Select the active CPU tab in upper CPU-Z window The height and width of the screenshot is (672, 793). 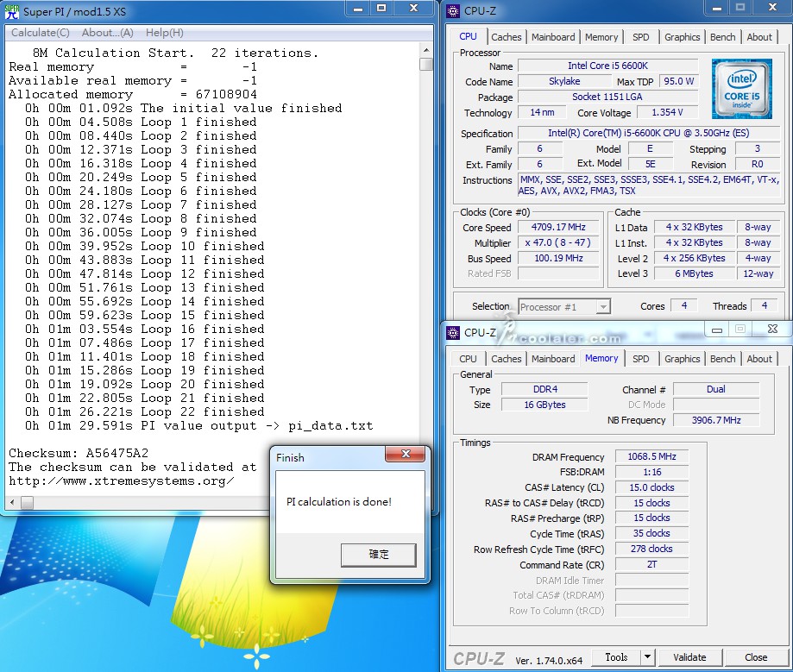click(x=468, y=36)
